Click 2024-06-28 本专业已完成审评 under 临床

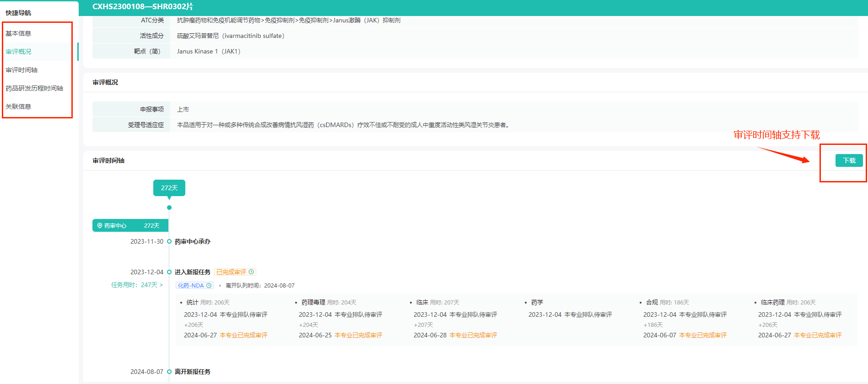455,335
